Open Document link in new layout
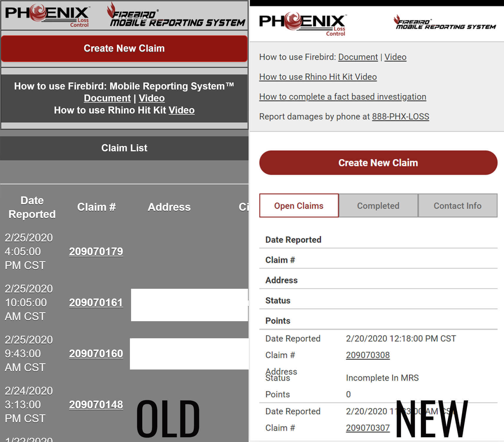Viewport: 504px width, 442px height. 358,57
